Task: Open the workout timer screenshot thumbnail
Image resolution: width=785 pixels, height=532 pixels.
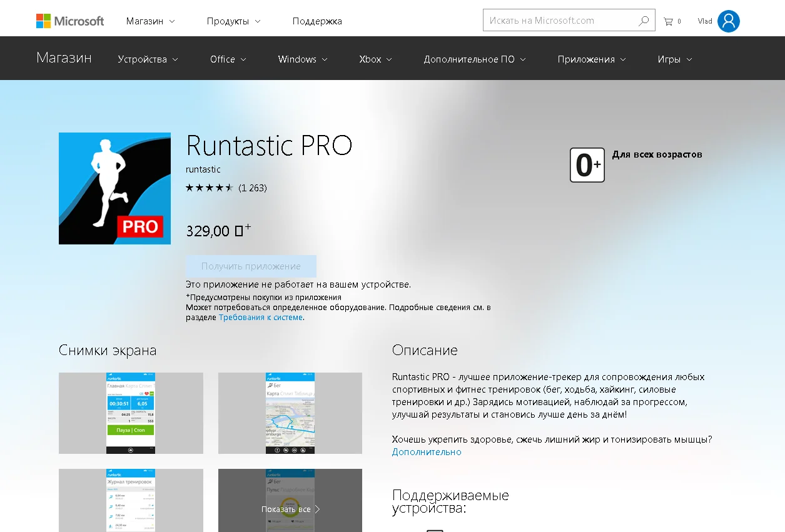Action: click(131, 413)
